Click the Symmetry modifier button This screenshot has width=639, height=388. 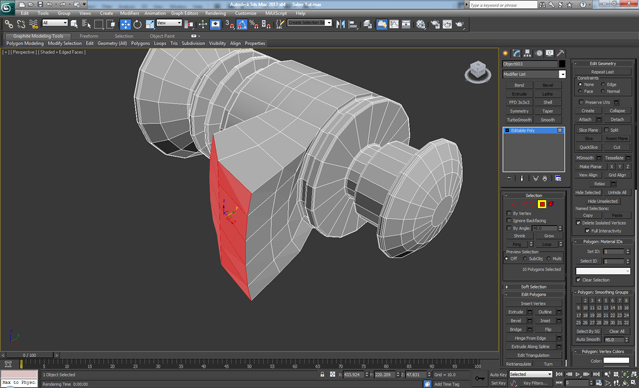pyautogui.click(x=519, y=111)
